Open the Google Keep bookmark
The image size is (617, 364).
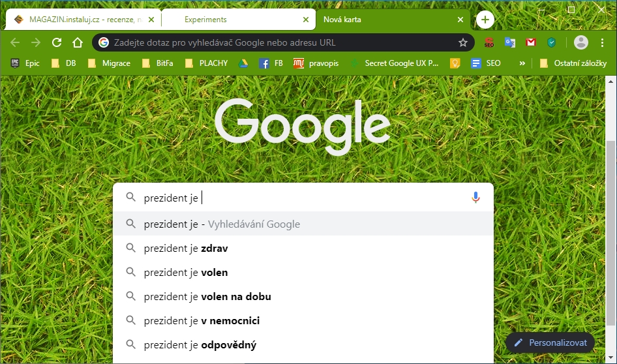pos(455,63)
